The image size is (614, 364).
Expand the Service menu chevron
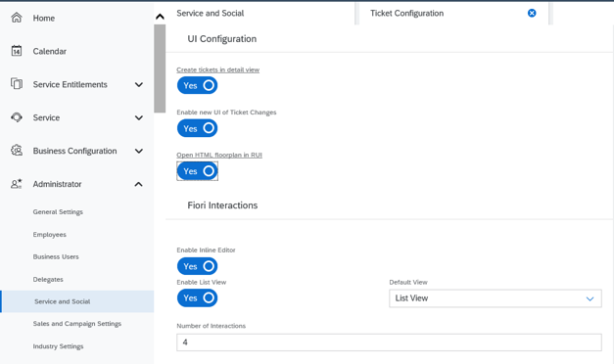tap(139, 117)
